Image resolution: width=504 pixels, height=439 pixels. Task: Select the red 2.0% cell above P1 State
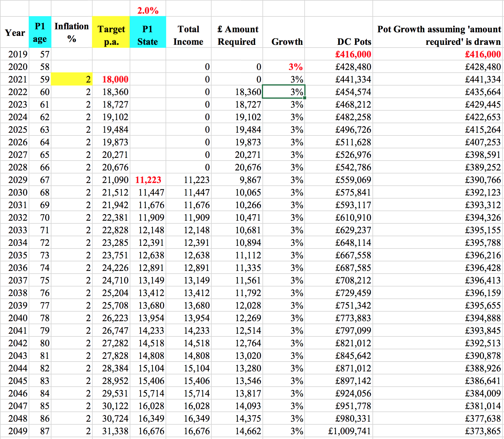148,10
